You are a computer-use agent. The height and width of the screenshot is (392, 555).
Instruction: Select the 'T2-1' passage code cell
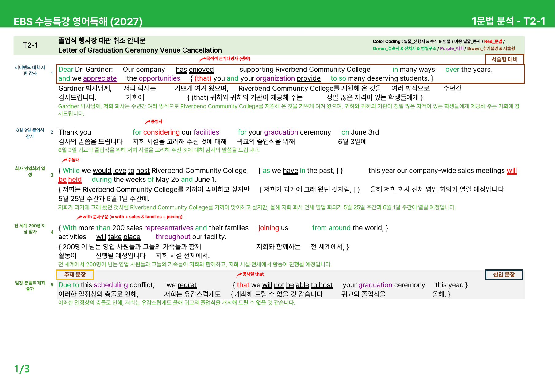pyautogui.click(x=30, y=45)
